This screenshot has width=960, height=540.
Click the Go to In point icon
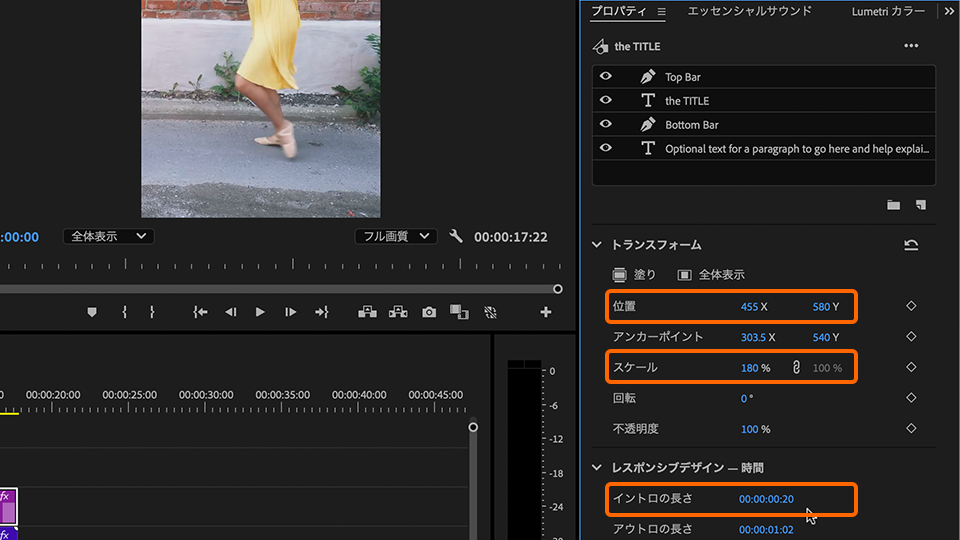coord(200,312)
